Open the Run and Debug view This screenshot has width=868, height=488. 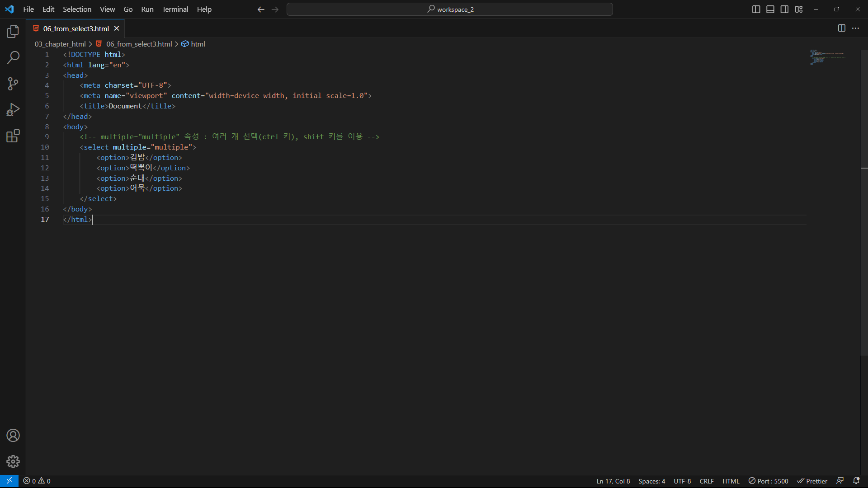(x=13, y=110)
